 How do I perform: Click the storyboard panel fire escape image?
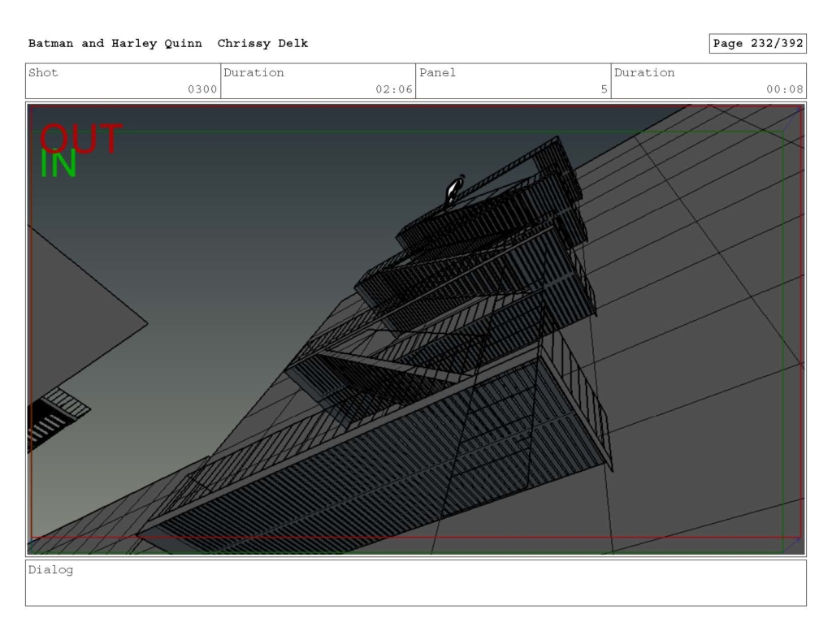(x=416, y=329)
